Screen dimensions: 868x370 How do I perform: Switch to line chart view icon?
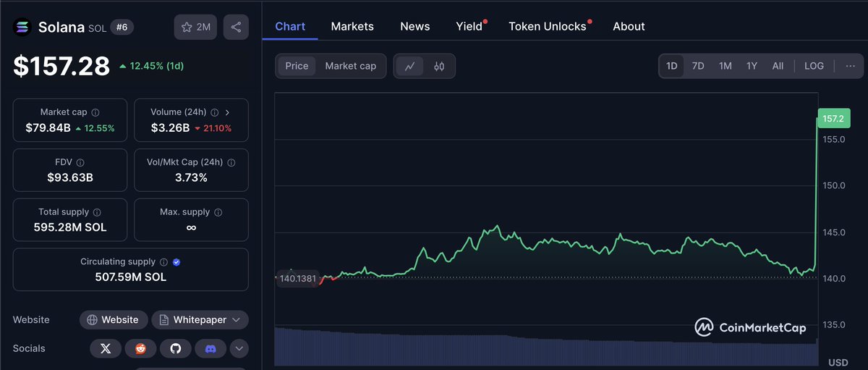pyautogui.click(x=410, y=66)
